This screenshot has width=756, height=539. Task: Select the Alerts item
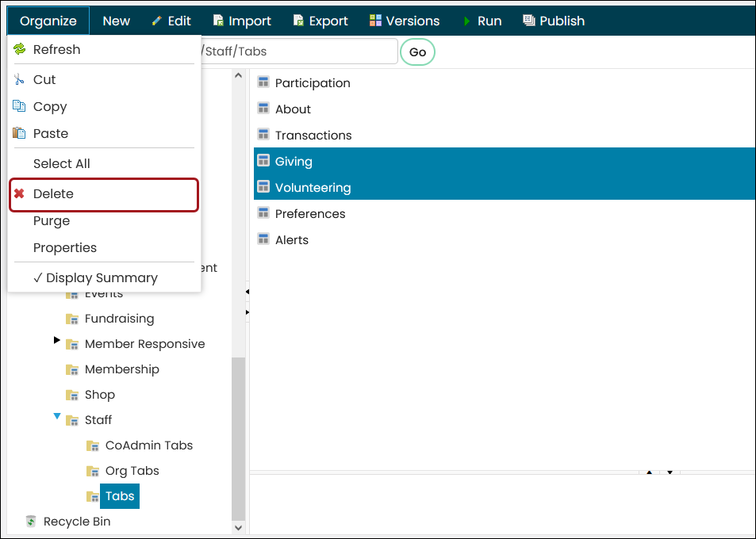(x=292, y=239)
